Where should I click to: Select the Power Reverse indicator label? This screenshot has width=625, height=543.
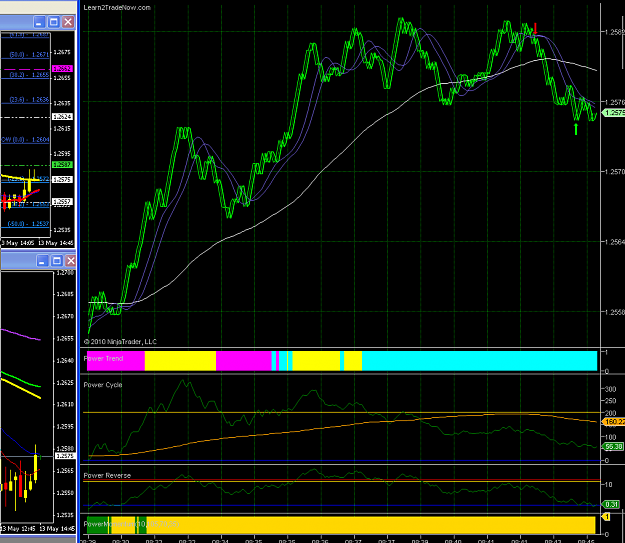(107, 475)
